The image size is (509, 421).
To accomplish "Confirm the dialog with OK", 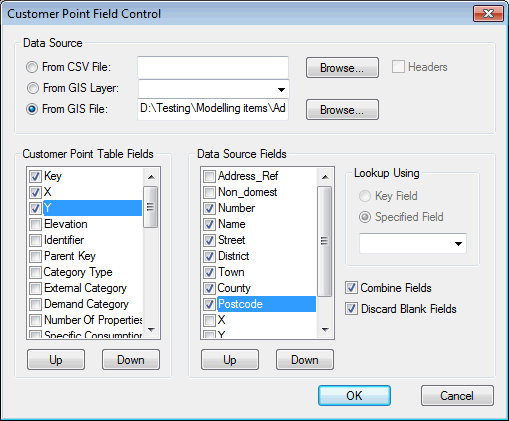I will pyautogui.click(x=354, y=395).
